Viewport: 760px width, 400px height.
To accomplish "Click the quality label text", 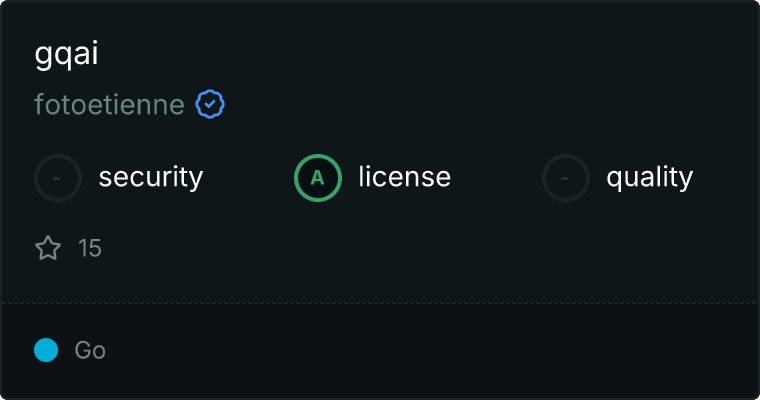I will point(649,177).
